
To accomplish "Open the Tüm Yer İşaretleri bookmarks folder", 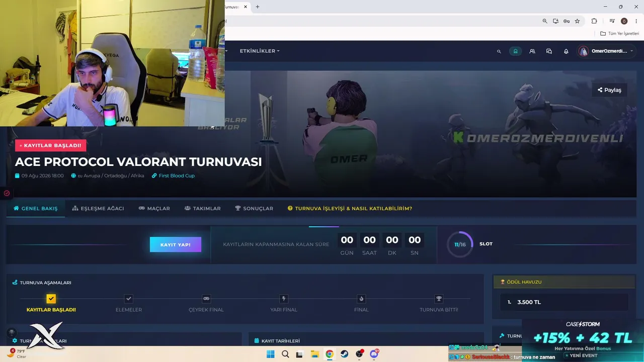I will (x=620, y=34).
